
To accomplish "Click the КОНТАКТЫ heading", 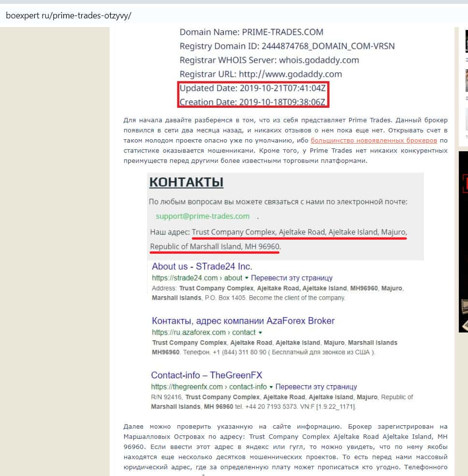I will (x=187, y=182).
